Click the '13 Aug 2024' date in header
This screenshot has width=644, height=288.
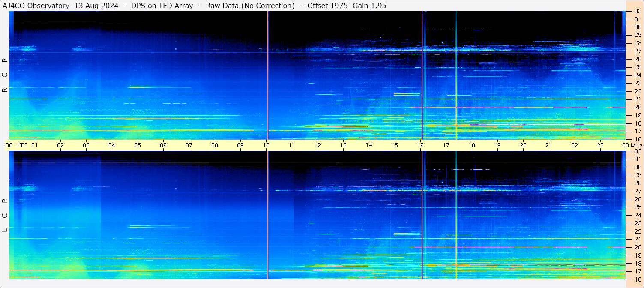(x=96, y=6)
